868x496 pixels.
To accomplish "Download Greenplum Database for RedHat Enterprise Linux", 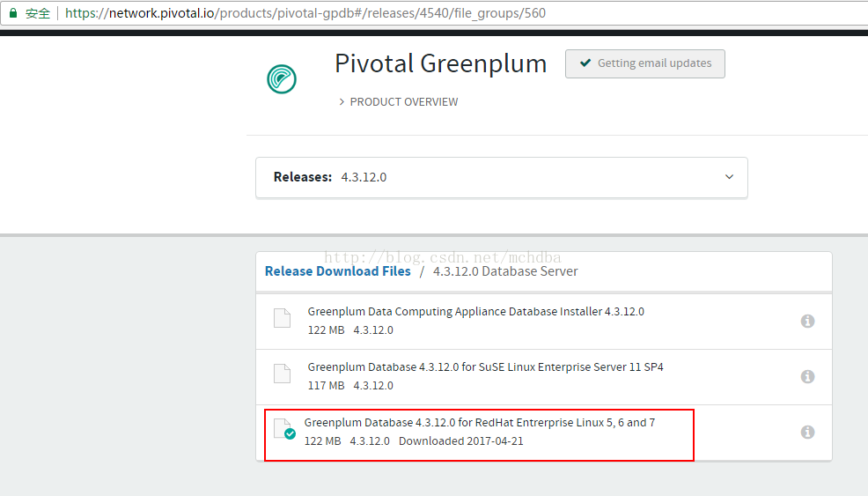I will click(x=480, y=422).
